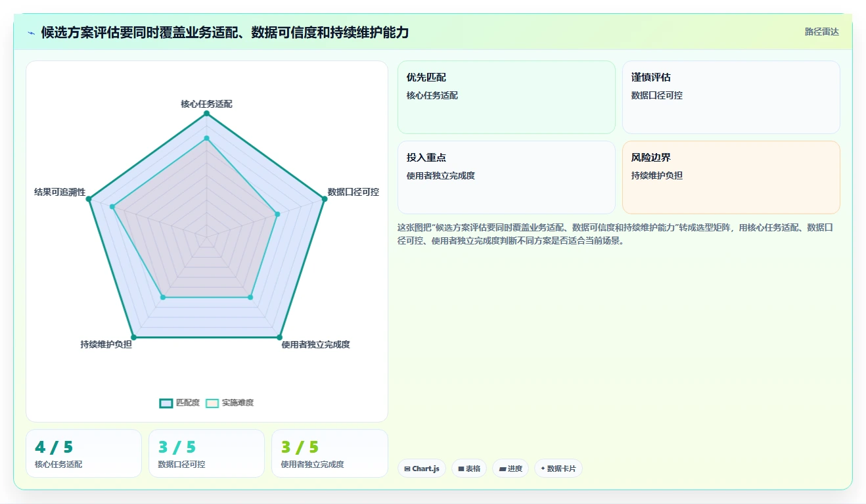Click the 持续维护负担 text in 风险边界 card
The image size is (866, 504).
pos(657,175)
